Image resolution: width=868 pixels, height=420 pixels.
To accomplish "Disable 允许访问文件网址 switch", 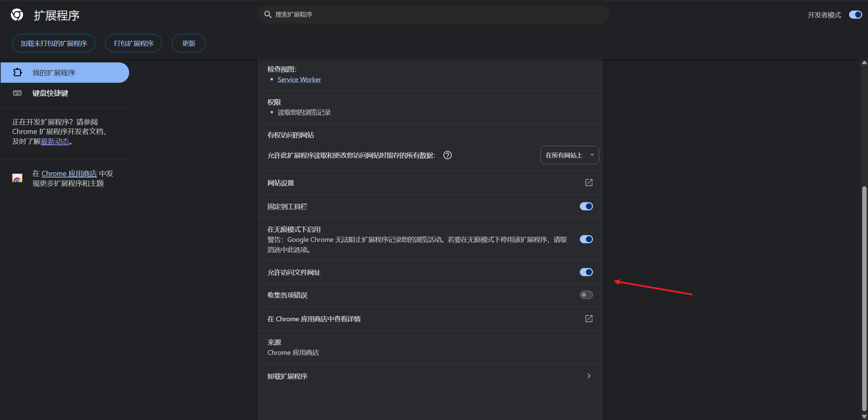I will [586, 272].
